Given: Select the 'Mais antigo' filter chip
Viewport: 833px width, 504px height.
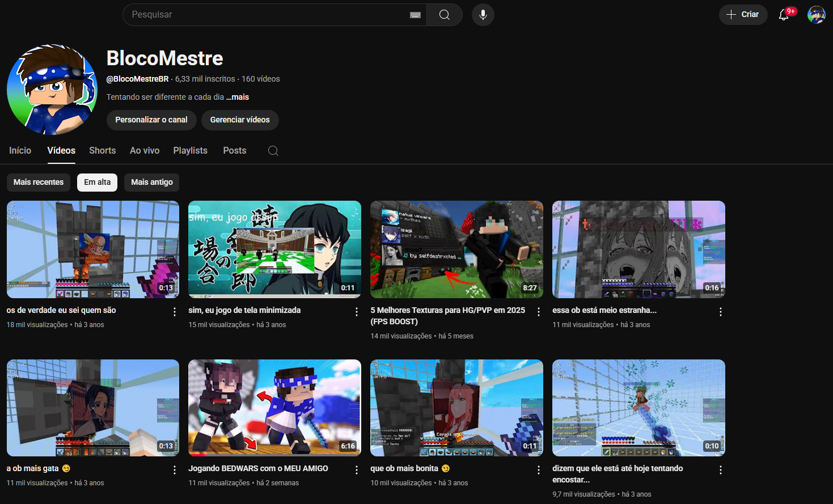Looking at the screenshot, I should click(x=152, y=182).
